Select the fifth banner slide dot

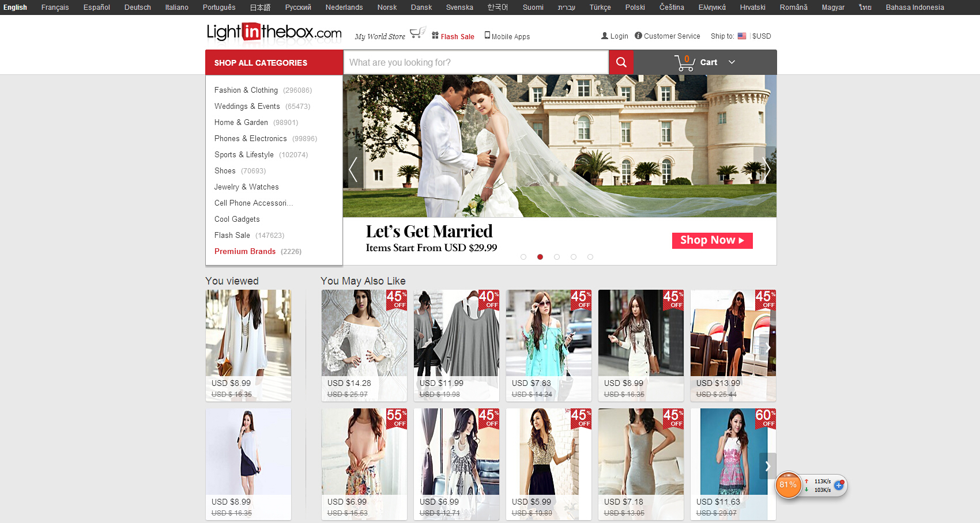tap(590, 257)
